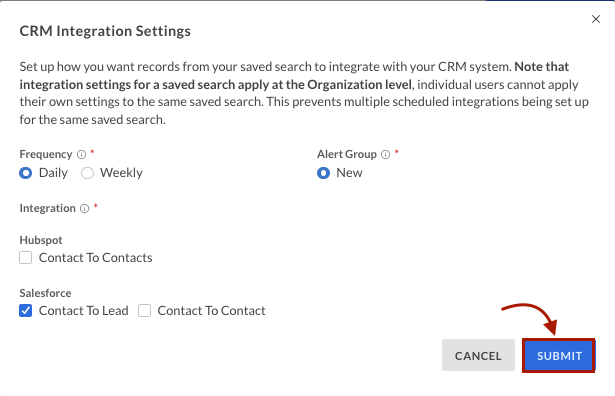The image size is (615, 396).
Task: Tick Salesforce Contact To Contact checkbox
Action: click(144, 311)
